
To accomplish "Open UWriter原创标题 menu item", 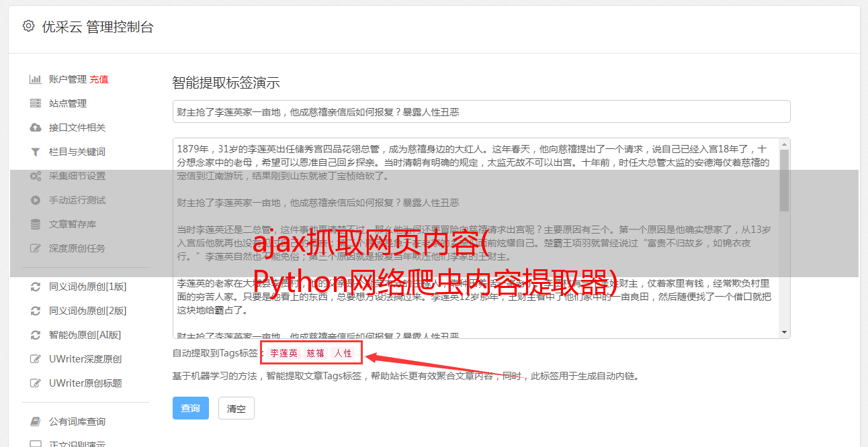I will pyautogui.click(x=85, y=383).
